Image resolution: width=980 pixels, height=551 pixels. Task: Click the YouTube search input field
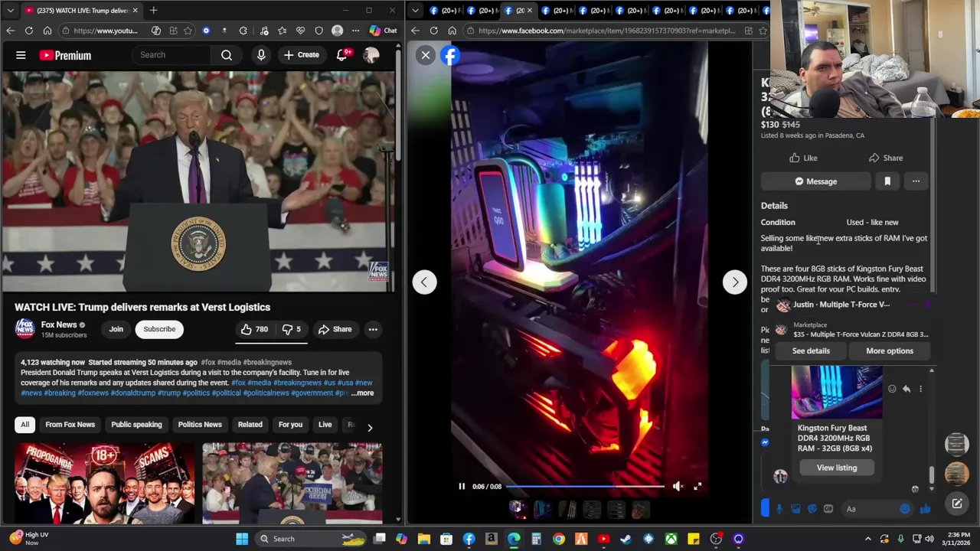point(171,55)
